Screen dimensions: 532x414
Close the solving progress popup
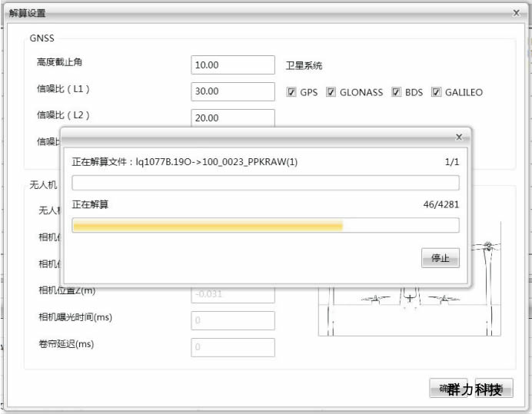click(x=459, y=136)
